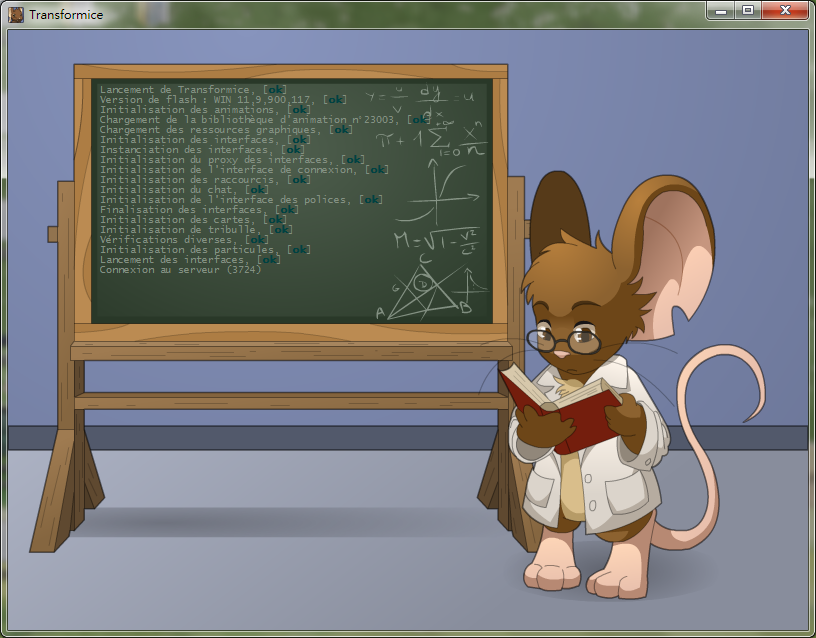Viewport: 816px width, 638px height.
Task: Click the mouse's curled pink tail
Action: pos(718,420)
